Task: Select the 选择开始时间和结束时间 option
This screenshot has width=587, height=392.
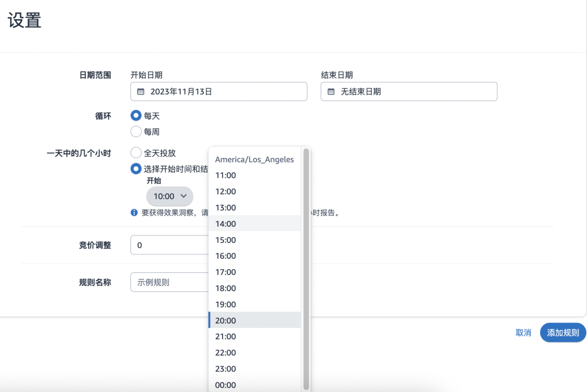Action: point(136,169)
